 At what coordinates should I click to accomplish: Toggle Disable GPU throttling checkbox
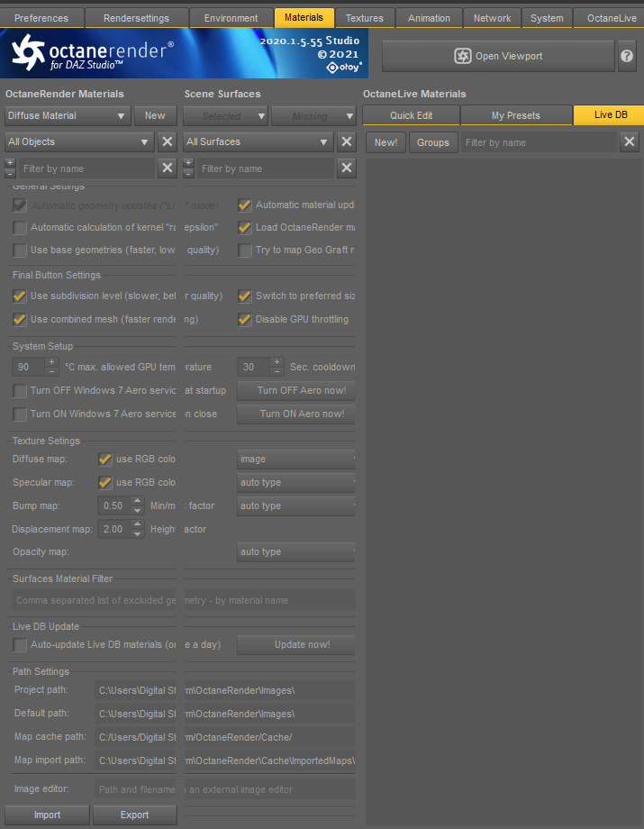(245, 319)
